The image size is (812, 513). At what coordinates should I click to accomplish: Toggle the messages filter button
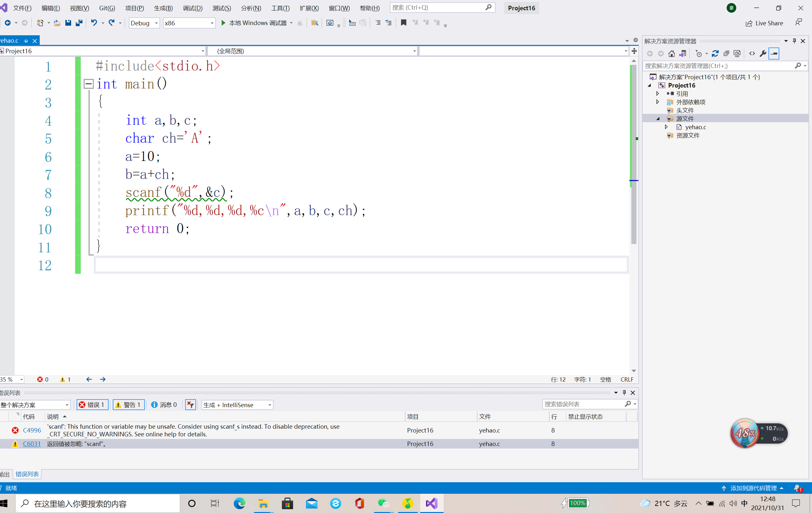164,405
